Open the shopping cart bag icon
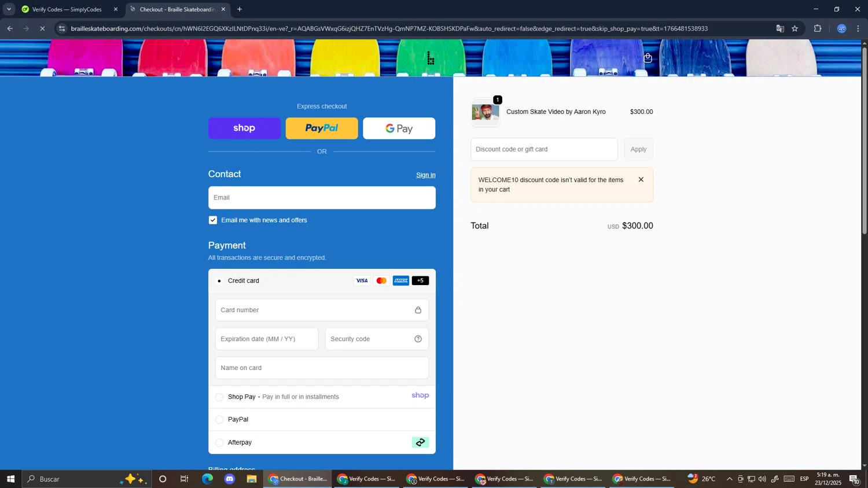Screen dimensions: 868x488 pyautogui.click(x=648, y=58)
